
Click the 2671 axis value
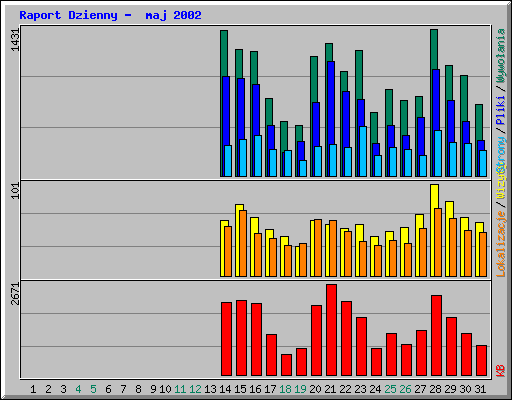coord(15,294)
